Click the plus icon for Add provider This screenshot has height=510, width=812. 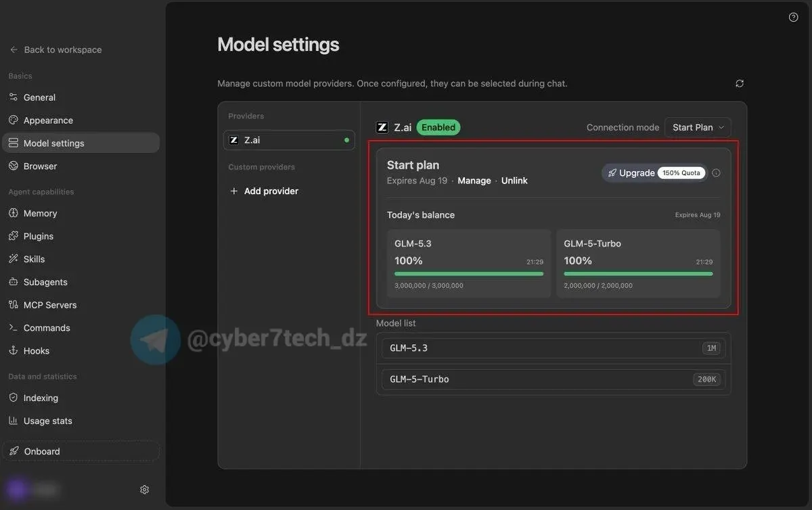[234, 191]
